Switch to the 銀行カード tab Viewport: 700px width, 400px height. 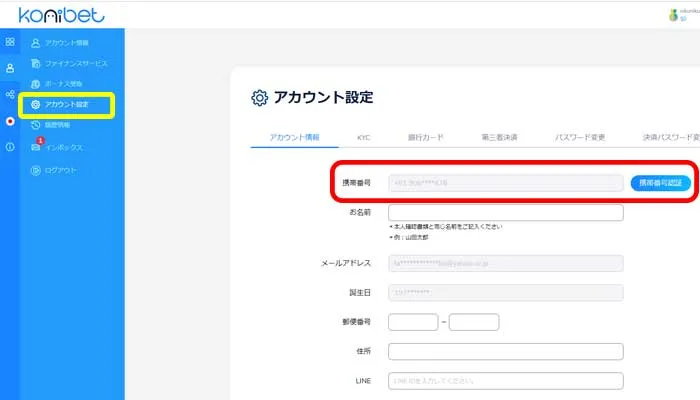click(428, 137)
